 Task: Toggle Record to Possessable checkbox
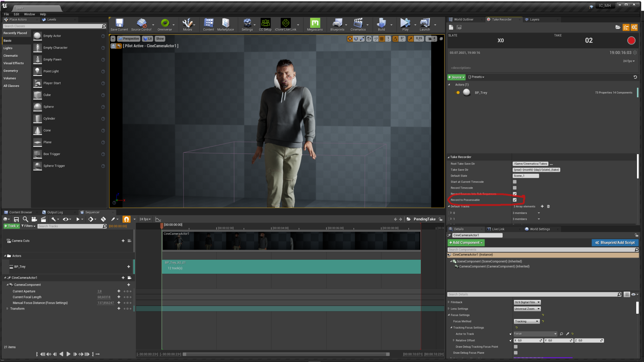[515, 200]
